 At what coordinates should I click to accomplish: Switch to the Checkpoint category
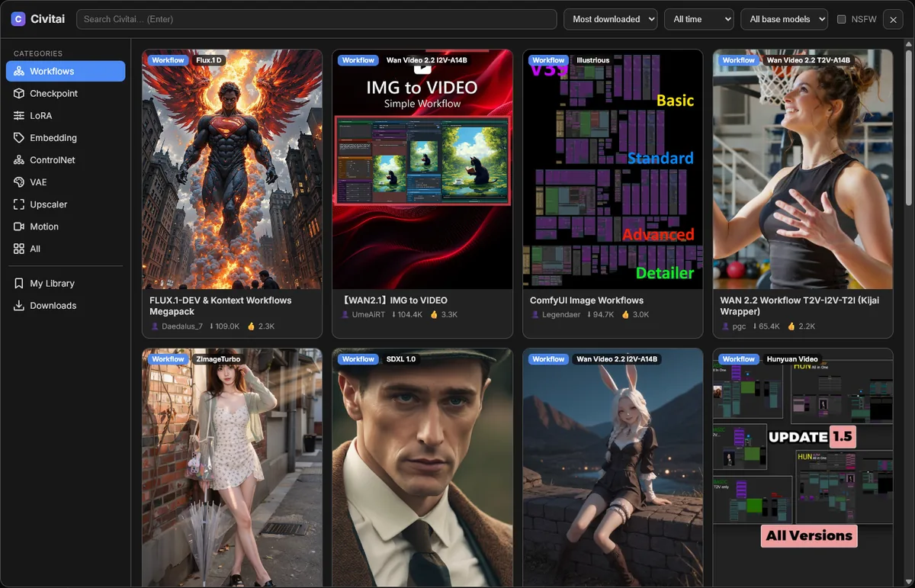66,93
